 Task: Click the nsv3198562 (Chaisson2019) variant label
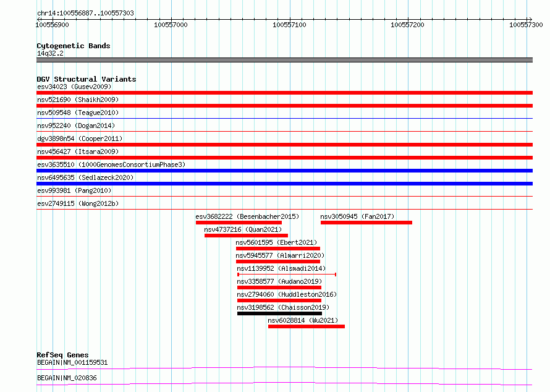point(283,307)
